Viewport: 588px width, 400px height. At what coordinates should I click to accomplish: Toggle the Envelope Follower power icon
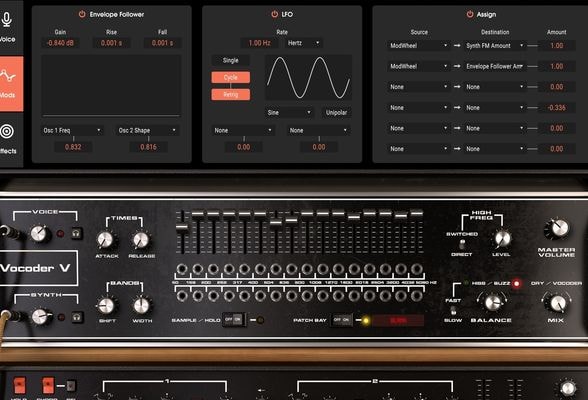click(82, 14)
